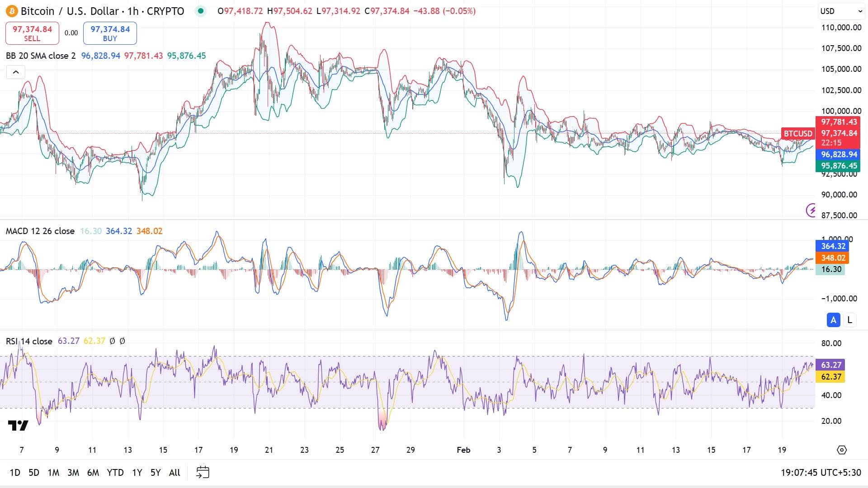
Task: Toggle the auto scale A button
Action: point(833,320)
